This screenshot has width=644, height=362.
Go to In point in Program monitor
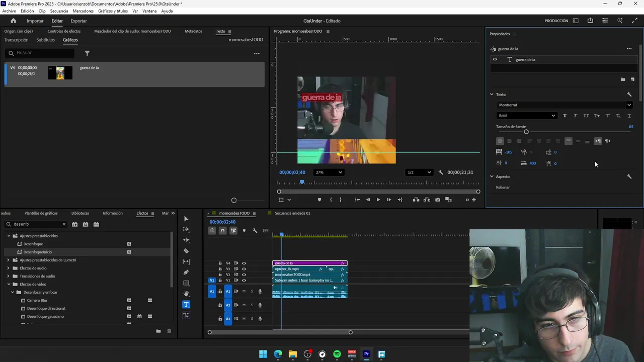(357, 200)
